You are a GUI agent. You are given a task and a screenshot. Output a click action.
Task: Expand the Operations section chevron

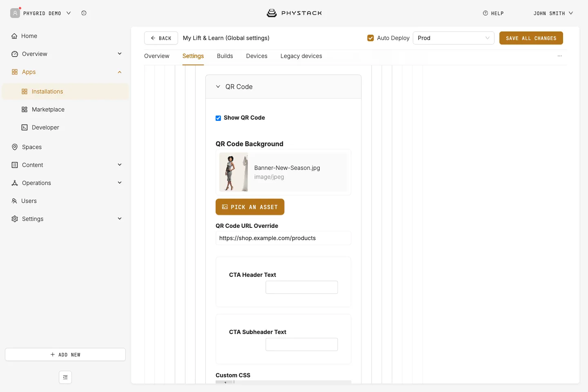(120, 183)
